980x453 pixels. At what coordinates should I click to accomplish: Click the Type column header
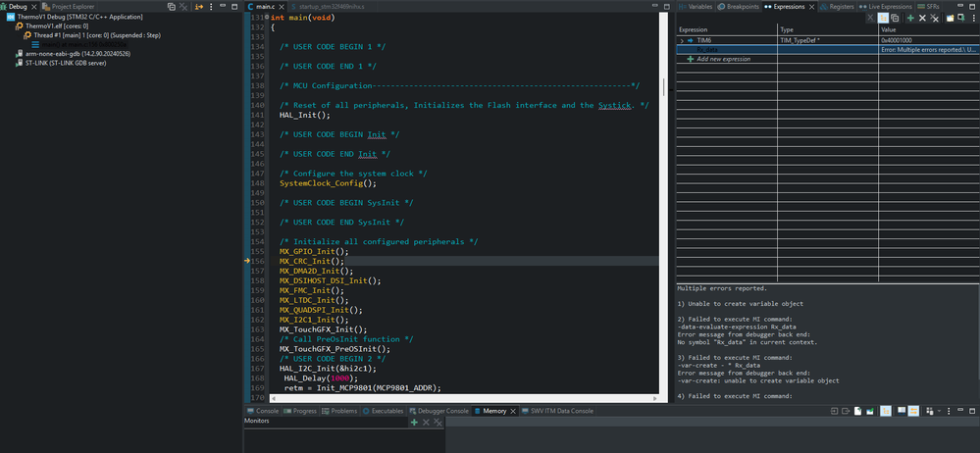(x=828, y=29)
